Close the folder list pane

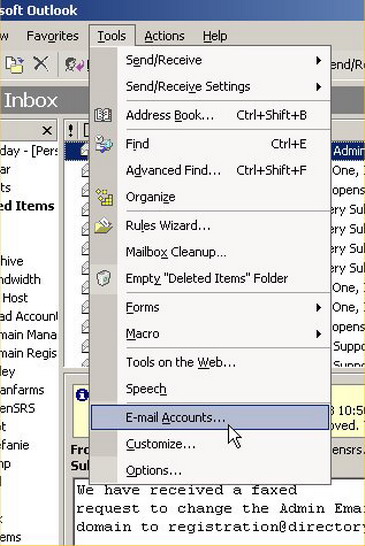coord(47,131)
